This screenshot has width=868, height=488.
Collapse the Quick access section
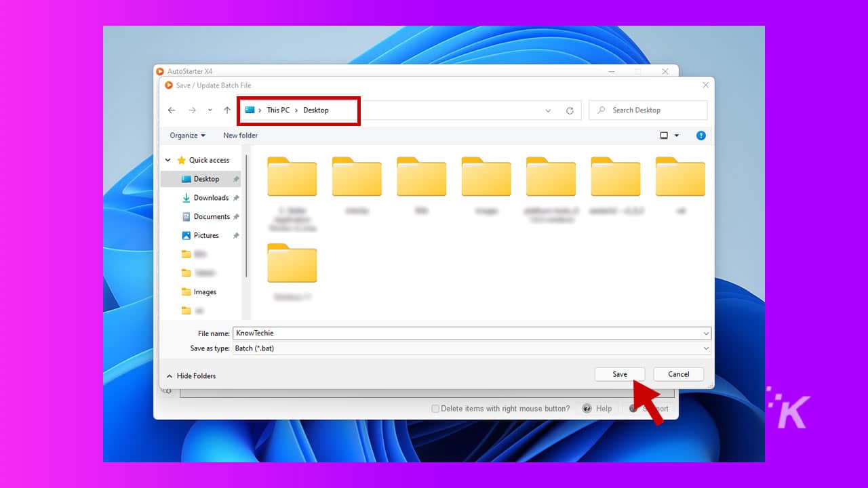pos(167,160)
